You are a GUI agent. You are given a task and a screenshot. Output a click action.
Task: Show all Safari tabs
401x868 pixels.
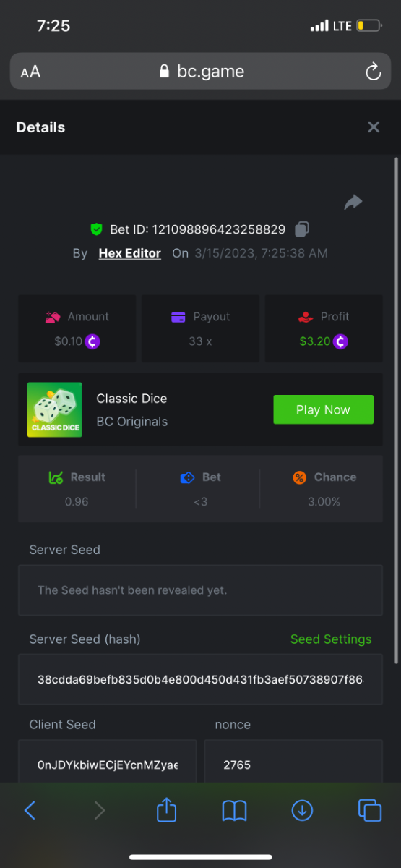[370, 811]
